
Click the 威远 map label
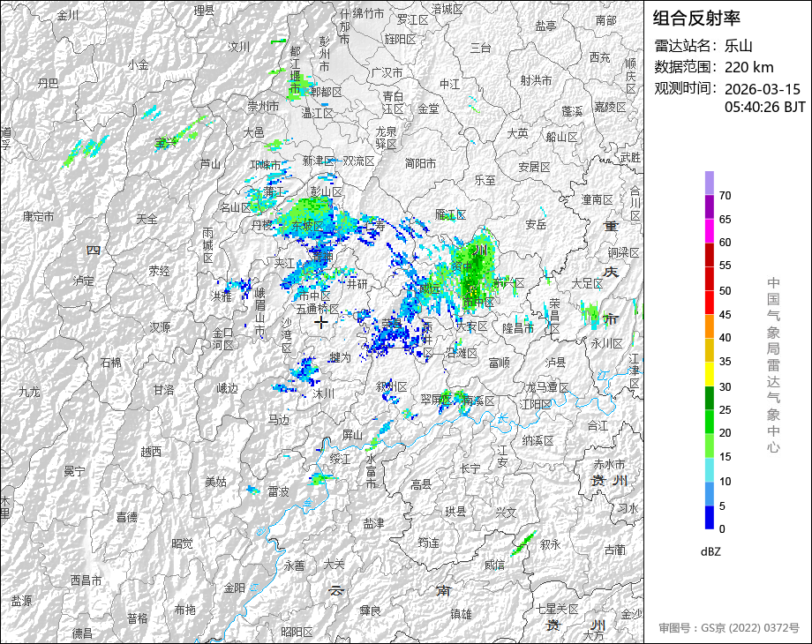coord(430,288)
